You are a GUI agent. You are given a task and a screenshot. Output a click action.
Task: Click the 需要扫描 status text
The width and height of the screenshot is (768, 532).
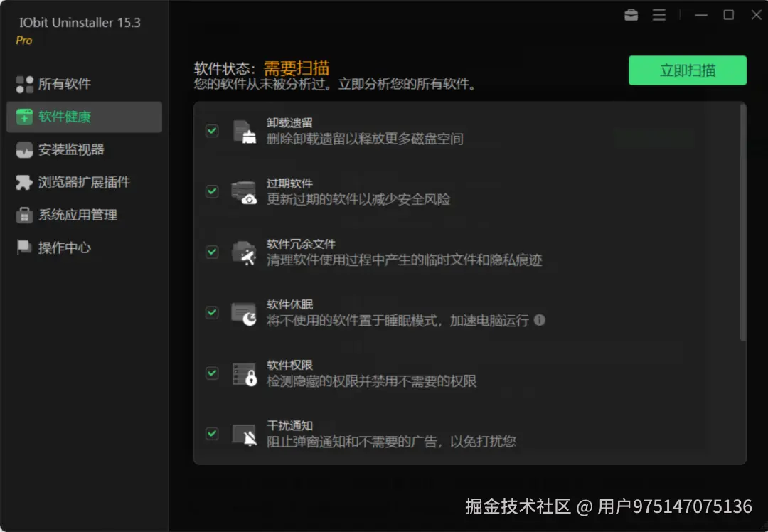297,68
